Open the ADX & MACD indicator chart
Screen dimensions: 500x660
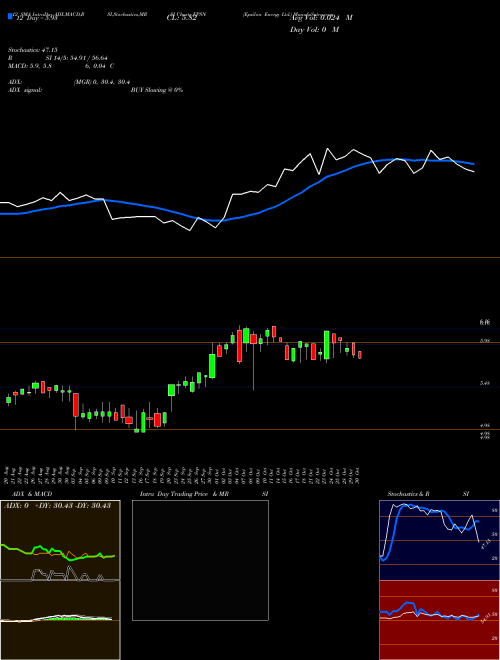pos(60,580)
